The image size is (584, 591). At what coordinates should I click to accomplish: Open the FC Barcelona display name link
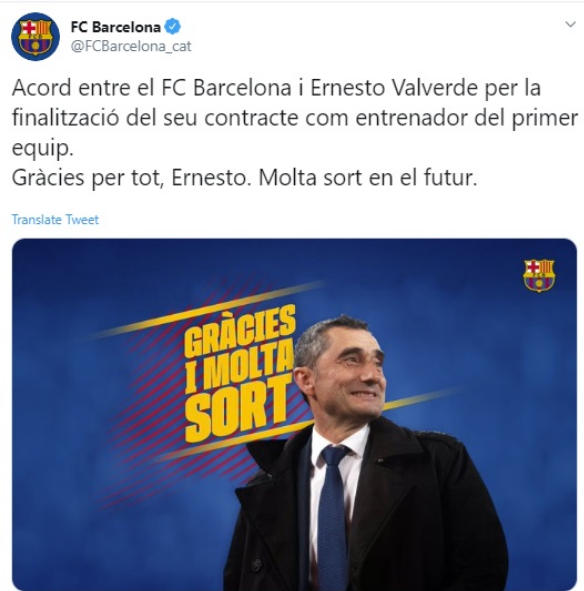coord(116,27)
